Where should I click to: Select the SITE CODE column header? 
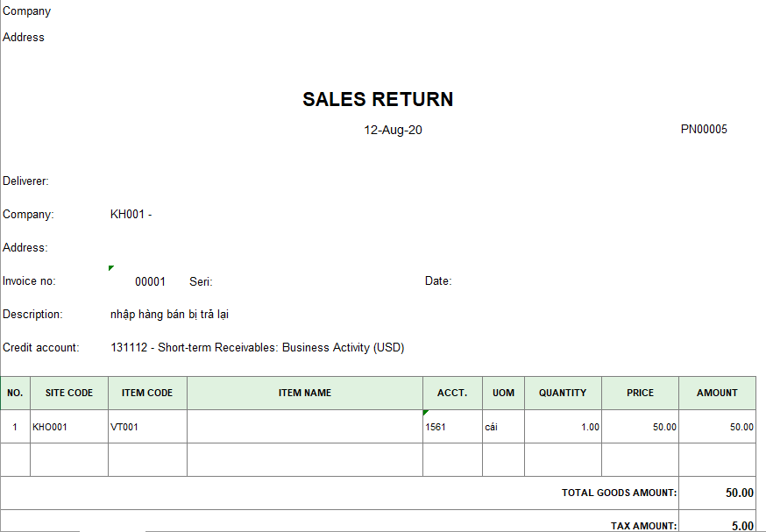tap(69, 393)
